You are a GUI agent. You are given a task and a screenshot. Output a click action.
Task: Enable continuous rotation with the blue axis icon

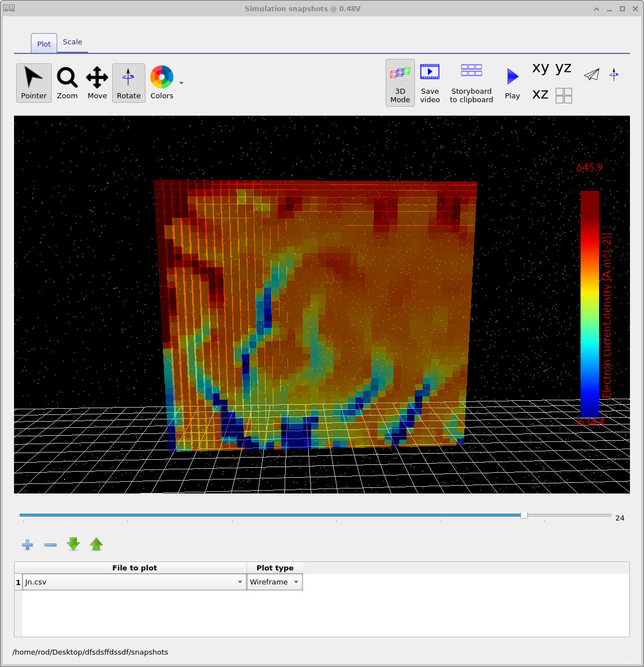[614, 74]
